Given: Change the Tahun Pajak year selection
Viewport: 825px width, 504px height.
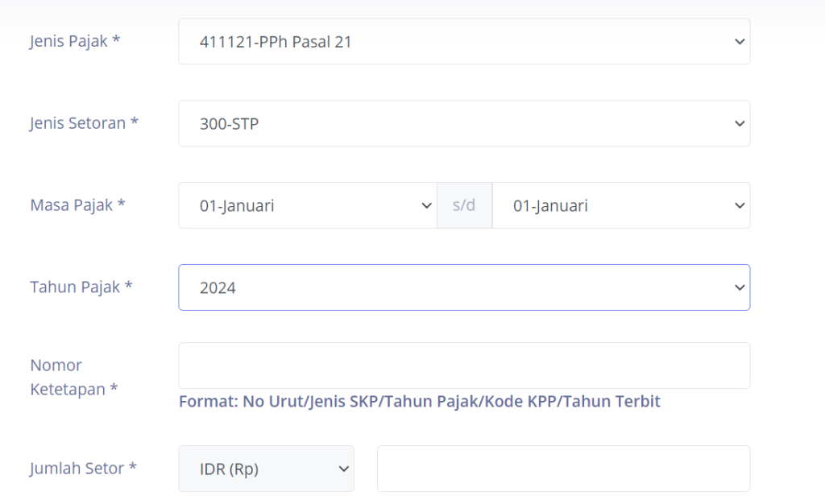Looking at the screenshot, I should point(464,287).
